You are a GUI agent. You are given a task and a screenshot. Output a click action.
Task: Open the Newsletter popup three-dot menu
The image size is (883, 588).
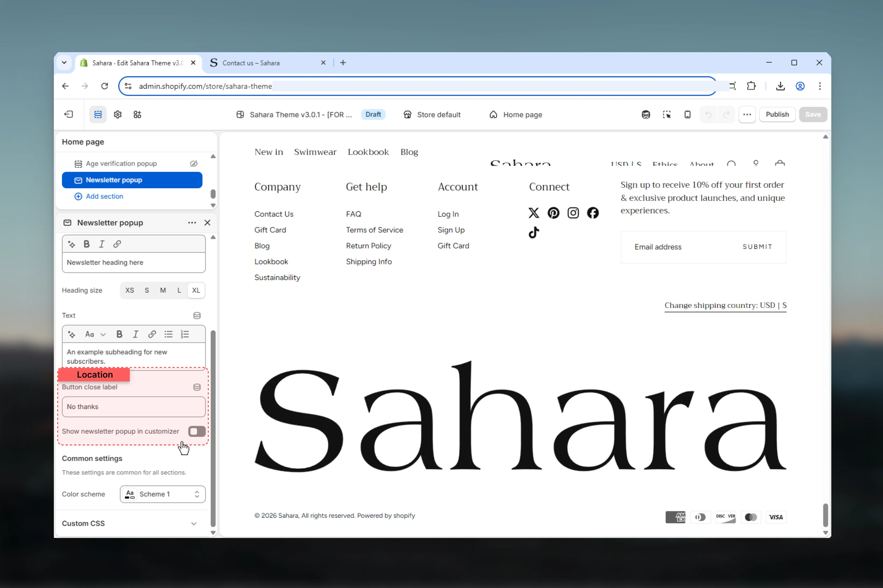click(192, 223)
